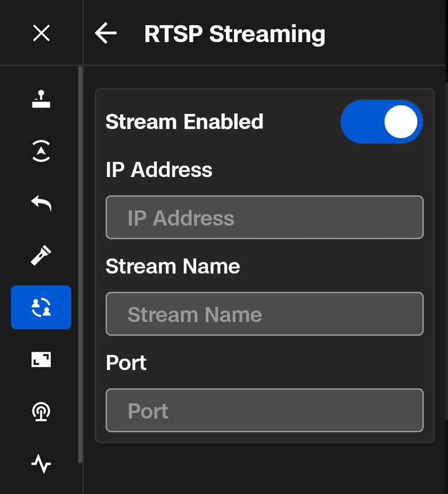Open the activity pulse diagnostics icon
Viewport: 448px width, 494px height.
pos(41,463)
